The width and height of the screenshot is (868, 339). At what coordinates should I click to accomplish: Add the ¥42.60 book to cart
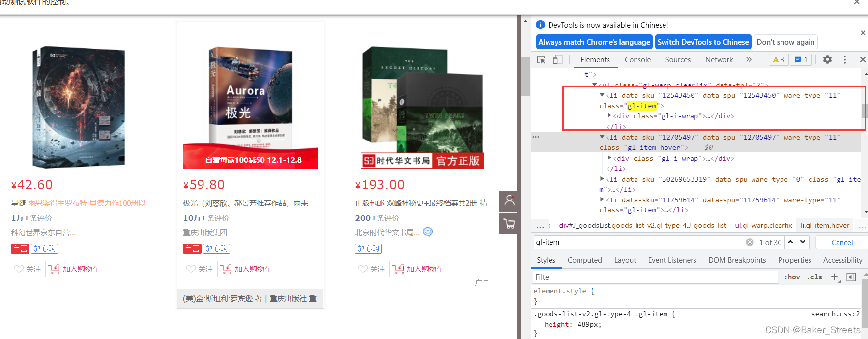pos(75,269)
